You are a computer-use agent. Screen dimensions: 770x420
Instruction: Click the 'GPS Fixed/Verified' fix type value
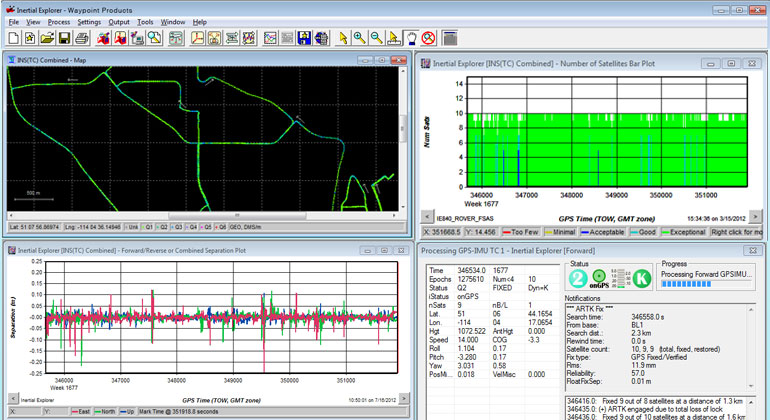659,357
